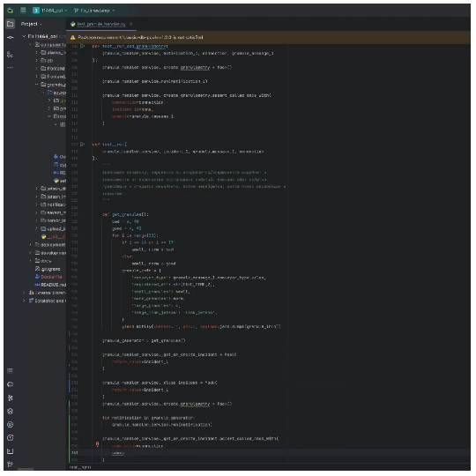The width and height of the screenshot is (476, 476).
Task: Open the Structure tool window icon
Action: coord(10,55)
